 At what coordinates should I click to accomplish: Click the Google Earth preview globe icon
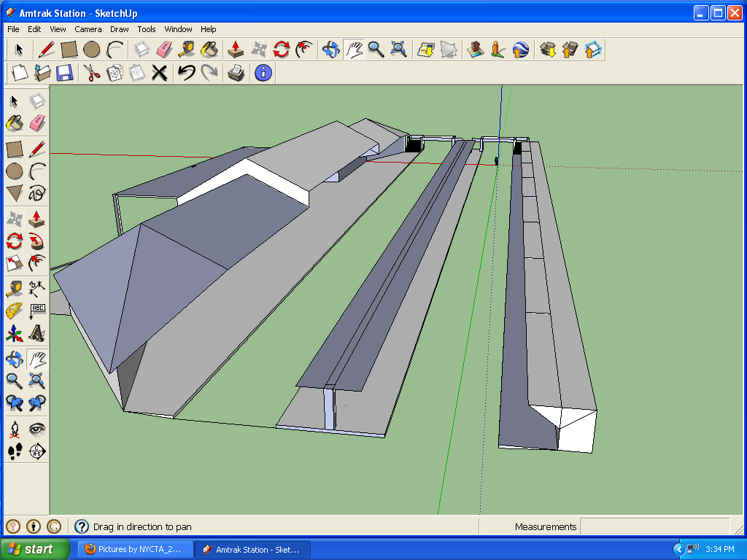[x=520, y=50]
